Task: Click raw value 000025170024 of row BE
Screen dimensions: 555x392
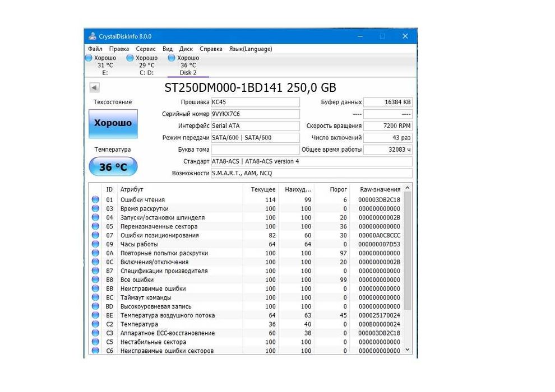Action: coord(379,315)
